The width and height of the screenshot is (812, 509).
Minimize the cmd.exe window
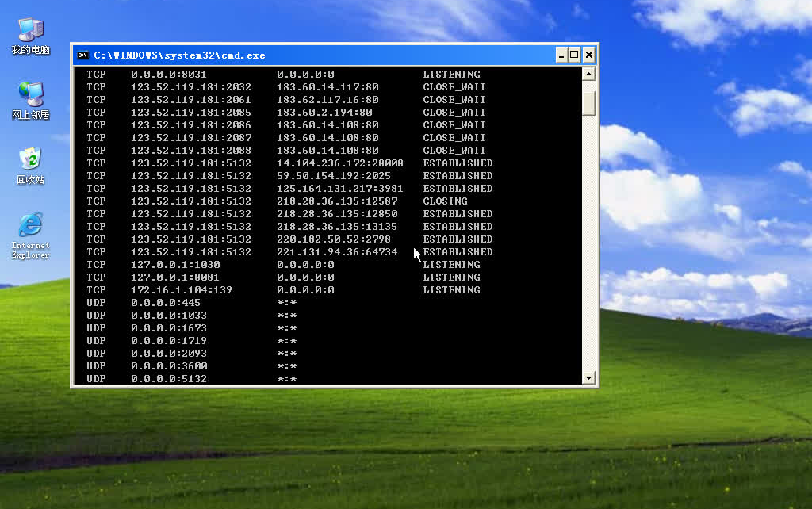pos(561,55)
